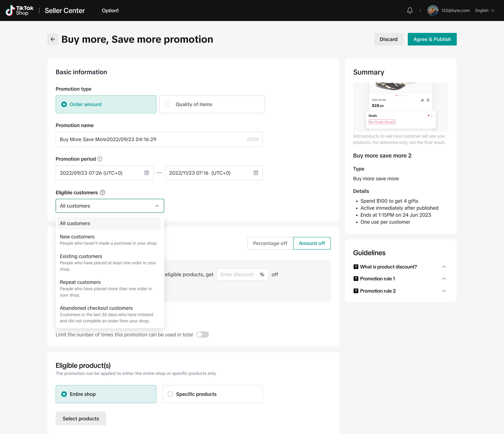The image size is (504, 434).
Task: Open the end date calendar icon
Action: pos(256,173)
